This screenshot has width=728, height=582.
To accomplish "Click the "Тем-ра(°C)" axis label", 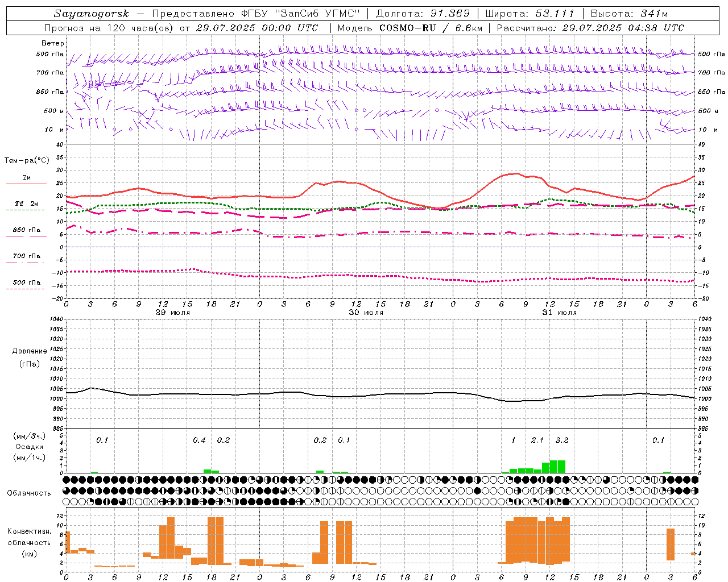I will tap(27, 161).
